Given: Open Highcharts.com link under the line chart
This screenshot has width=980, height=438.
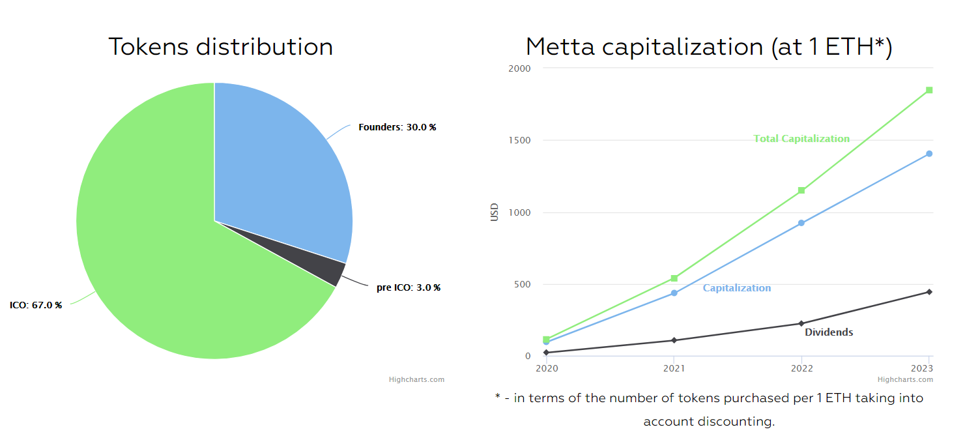Looking at the screenshot, I should click(x=905, y=379).
